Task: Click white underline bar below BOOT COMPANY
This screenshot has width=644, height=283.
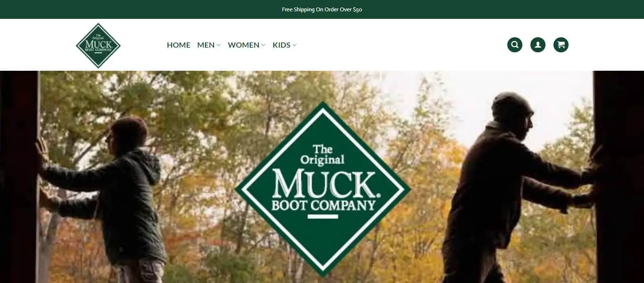Action: point(323,216)
